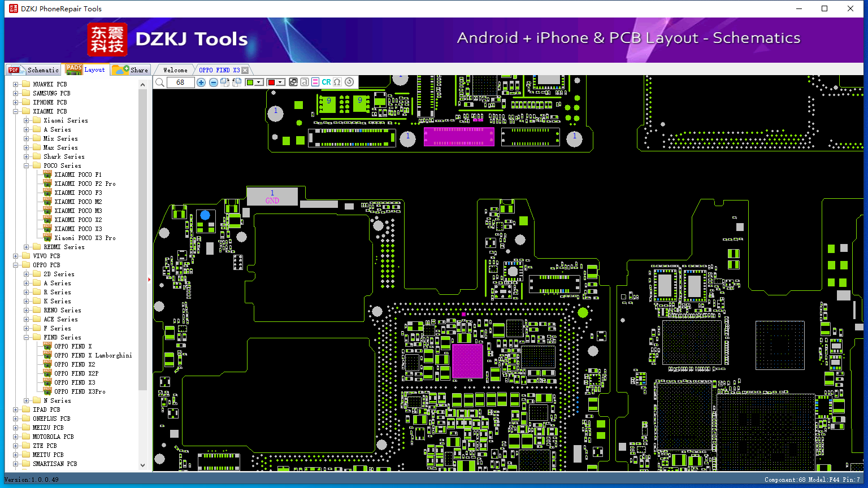Expand the REDMI Series node

27,247
